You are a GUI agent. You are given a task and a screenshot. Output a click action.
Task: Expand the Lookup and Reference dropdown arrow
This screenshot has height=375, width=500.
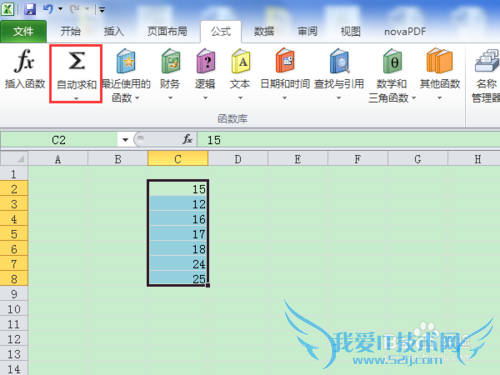339,98
